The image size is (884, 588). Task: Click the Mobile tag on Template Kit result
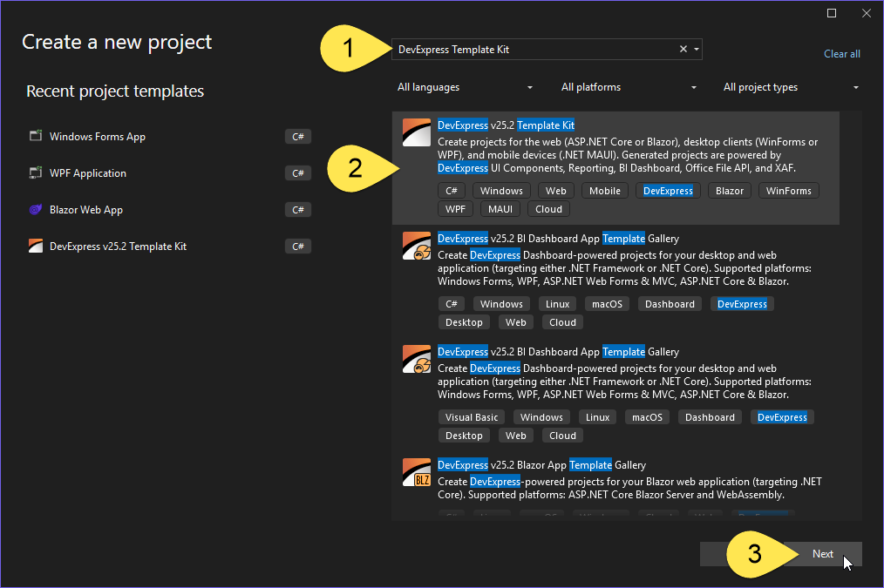[604, 191]
